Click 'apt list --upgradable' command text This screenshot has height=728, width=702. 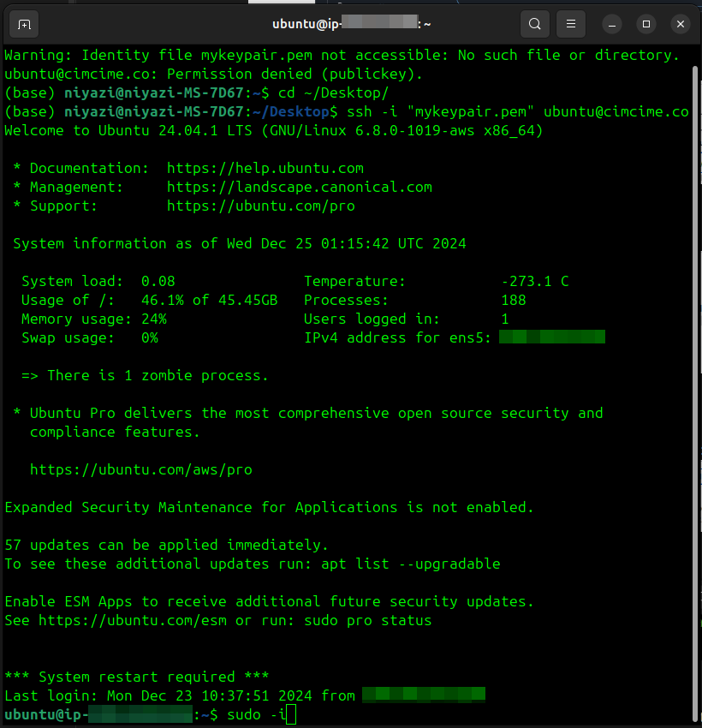411,564
